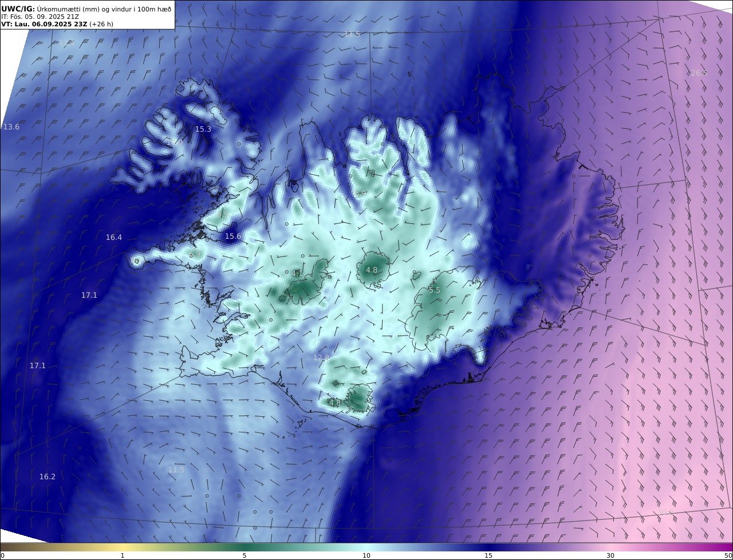This screenshot has height=560, width=733.
Task: Click the colorbar tick label 10
Action: pos(366,555)
